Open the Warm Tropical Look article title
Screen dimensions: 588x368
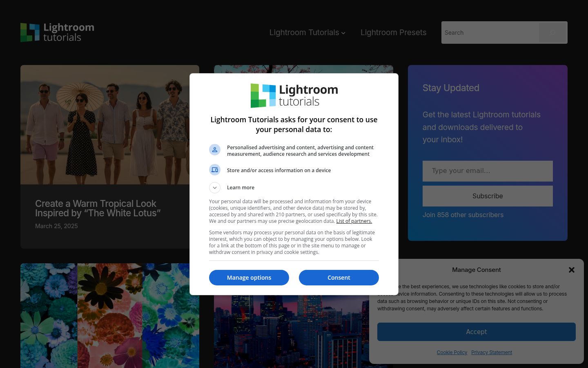pyautogui.click(x=98, y=209)
